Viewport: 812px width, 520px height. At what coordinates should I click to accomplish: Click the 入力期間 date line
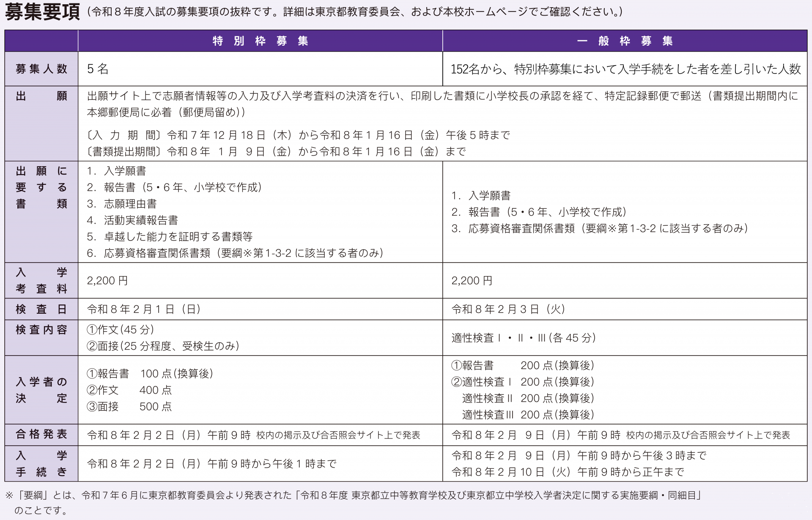(298, 135)
